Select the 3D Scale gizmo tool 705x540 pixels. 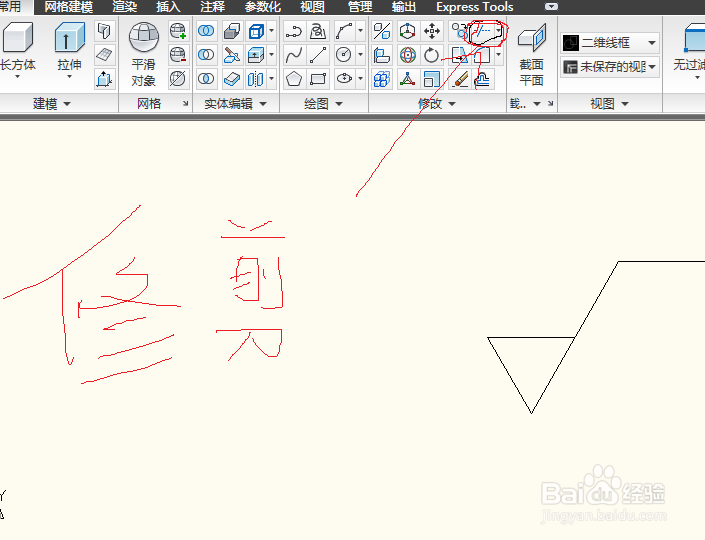407,79
